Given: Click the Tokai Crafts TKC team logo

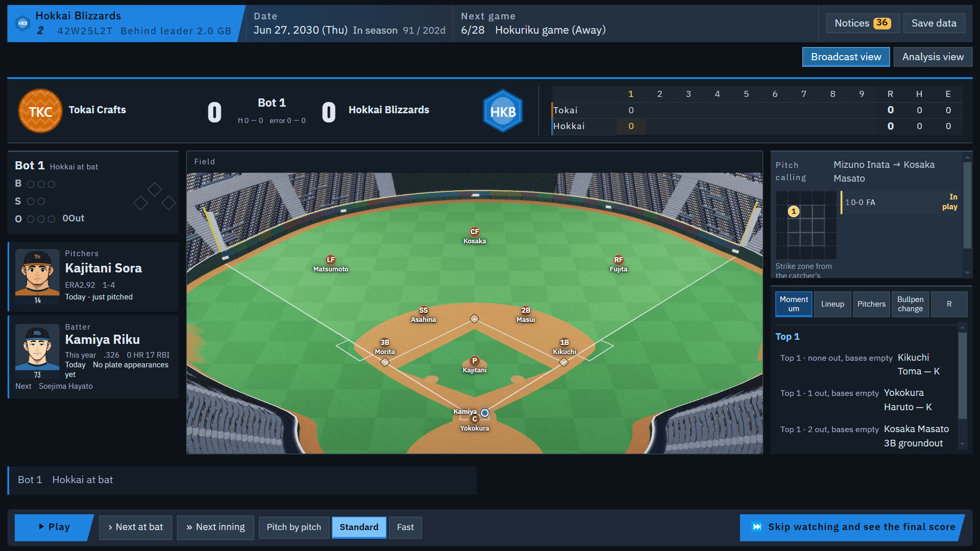Looking at the screenshot, I should point(40,111).
